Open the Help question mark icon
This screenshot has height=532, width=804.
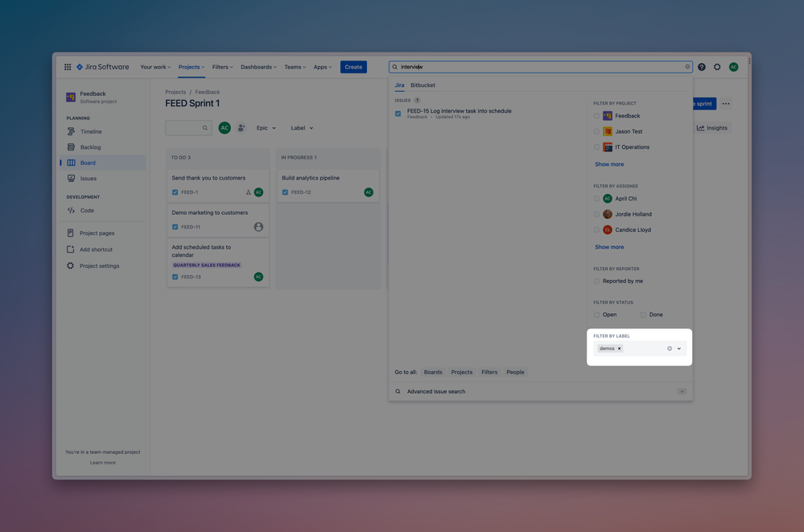[702, 67]
